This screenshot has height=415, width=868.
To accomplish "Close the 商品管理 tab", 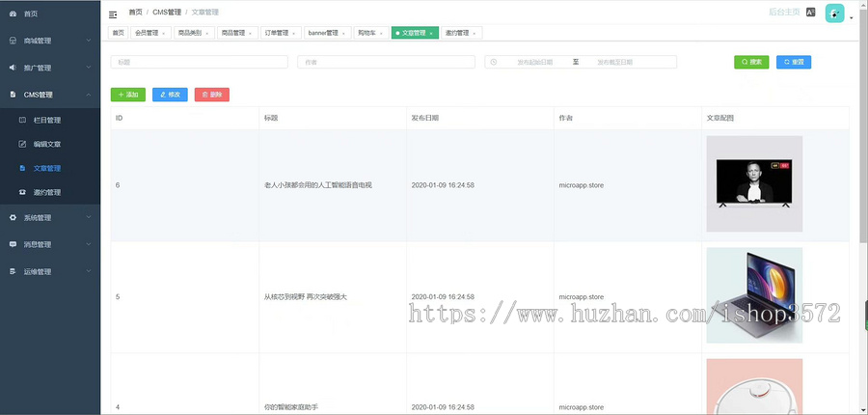I will point(250,33).
